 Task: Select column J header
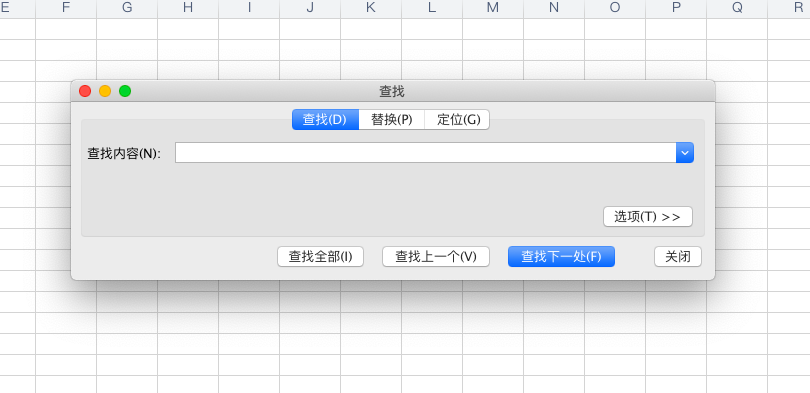point(310,8)
